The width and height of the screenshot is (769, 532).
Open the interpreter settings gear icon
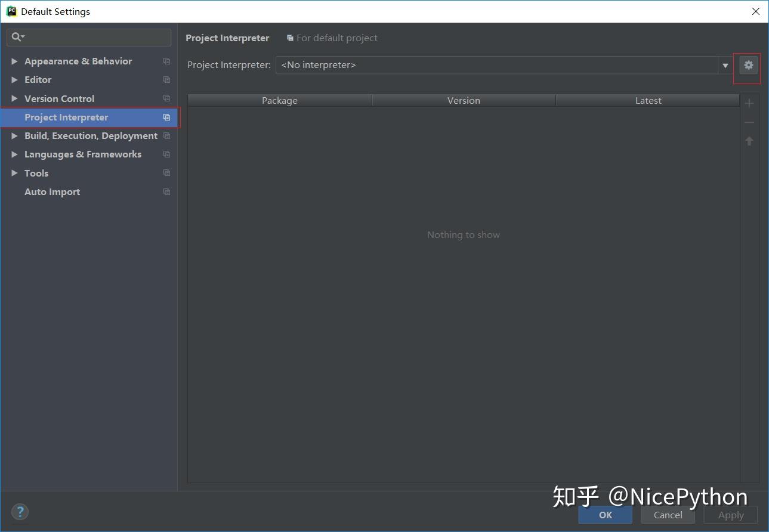click(749, 65)
